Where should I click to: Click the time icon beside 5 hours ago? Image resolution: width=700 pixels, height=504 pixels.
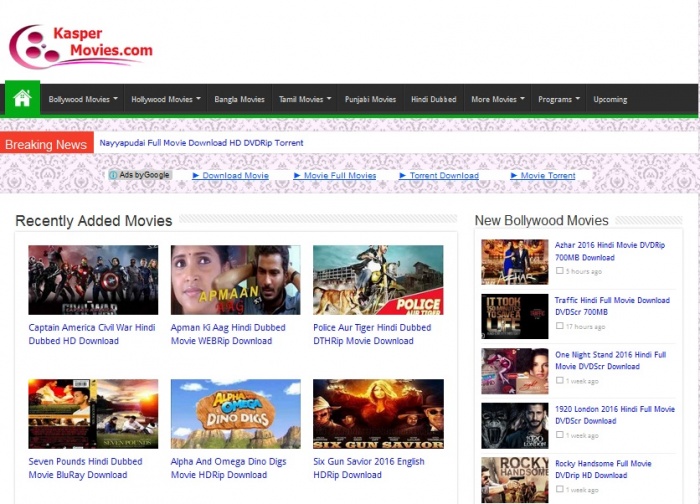coord(559,271)
